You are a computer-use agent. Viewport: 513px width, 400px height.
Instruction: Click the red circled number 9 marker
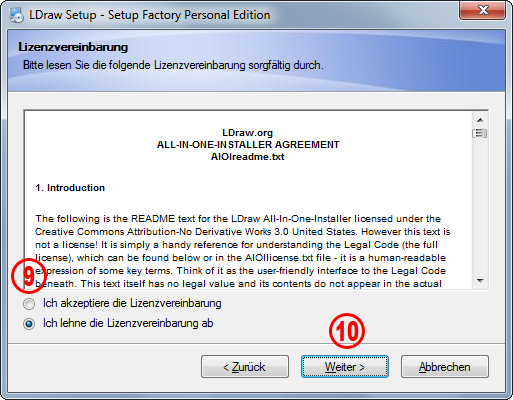(29, 276)
